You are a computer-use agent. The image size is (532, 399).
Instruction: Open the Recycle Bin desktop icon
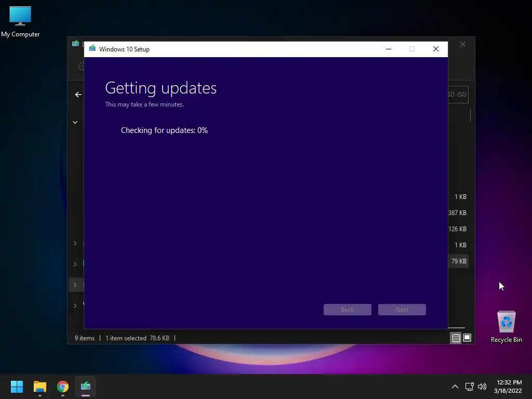(x=506, y=327)
